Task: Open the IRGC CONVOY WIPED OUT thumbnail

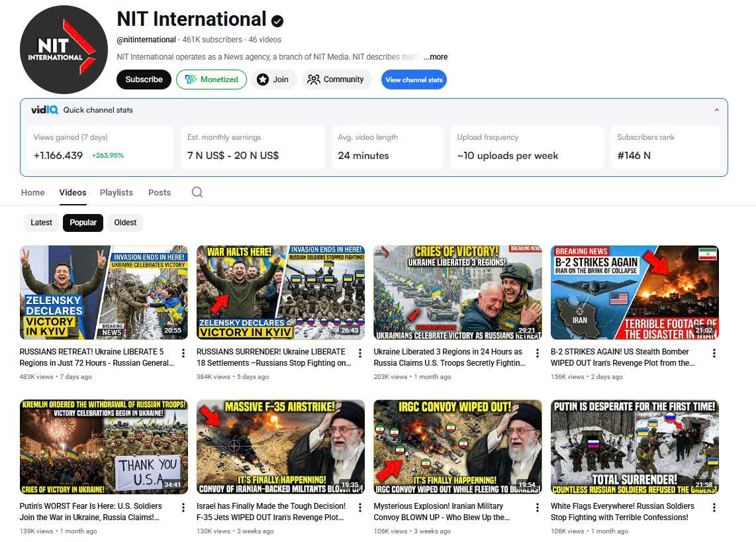Action: click(x=457, y=447)
